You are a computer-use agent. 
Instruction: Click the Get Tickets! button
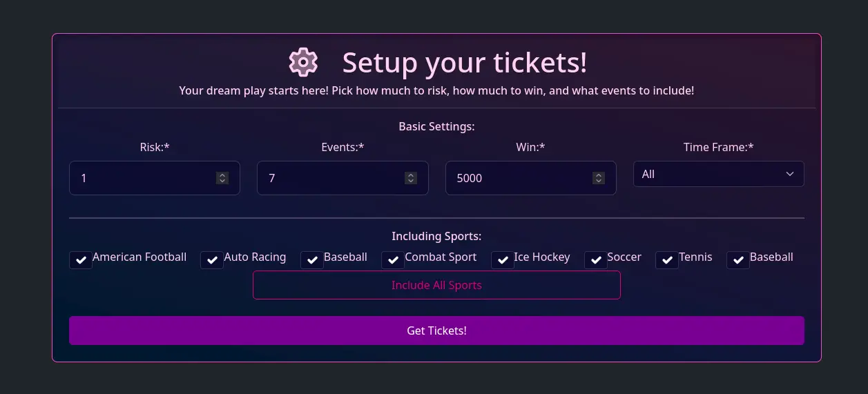(436, 331)
